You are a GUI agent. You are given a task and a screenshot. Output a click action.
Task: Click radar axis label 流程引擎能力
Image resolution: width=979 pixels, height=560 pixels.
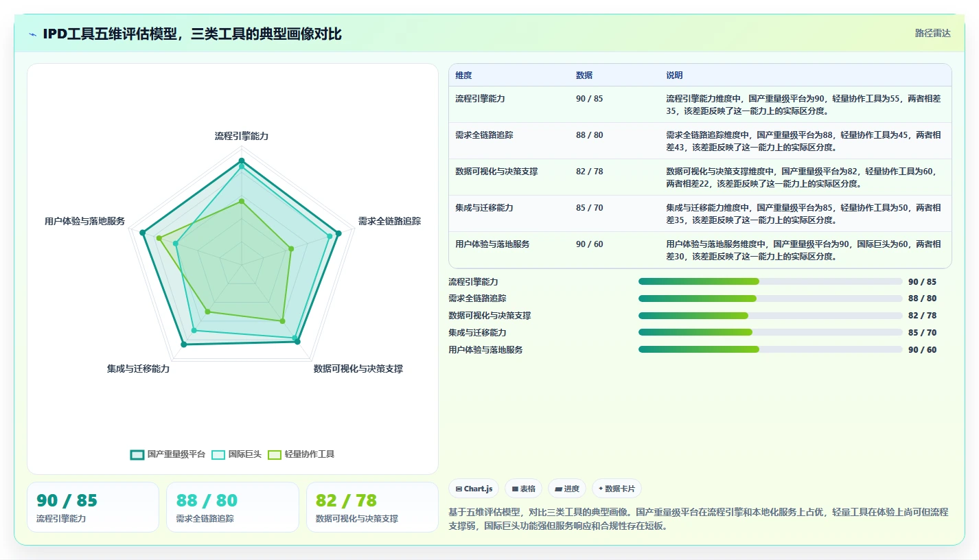pos(242,136)
